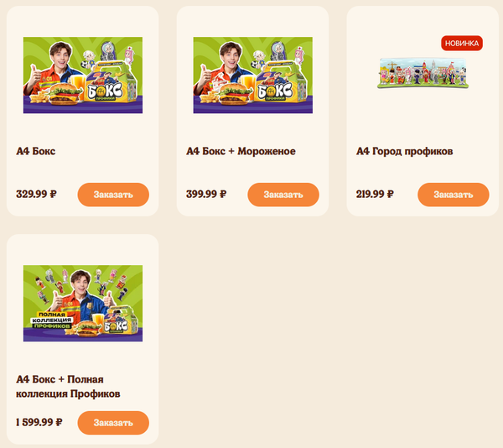This screenshot has height=448, width=503.
Task: Select the A4 Бокс title
Action: pyautogui.click(x=35, y=151)
